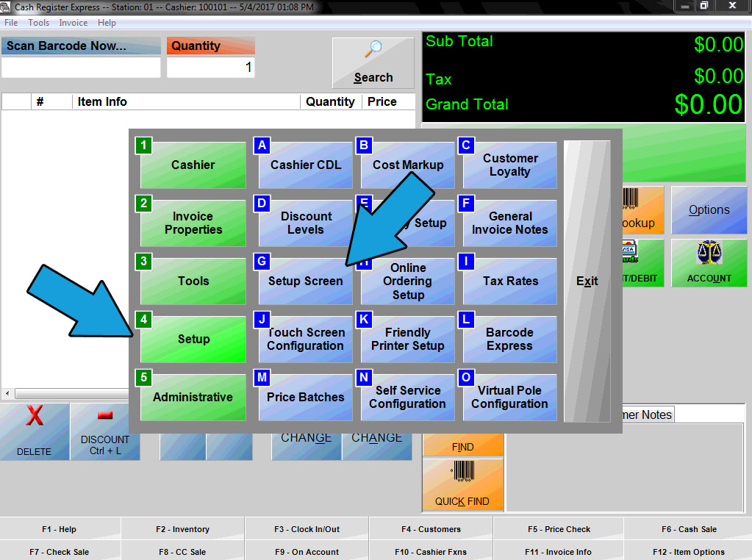Click F1 - Help shortcut button
This screenshot has width=752, height=560.
click(x=60, y=529)
